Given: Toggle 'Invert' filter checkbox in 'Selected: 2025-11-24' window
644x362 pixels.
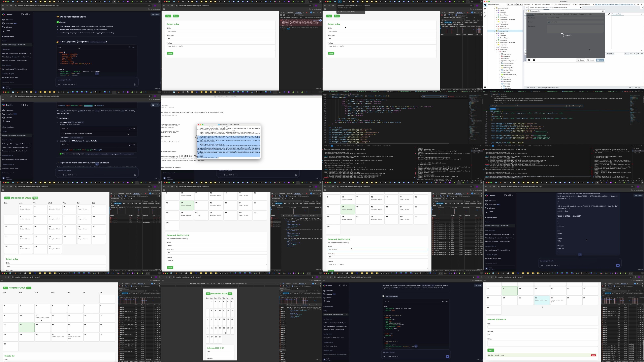Looking at the screenshot, I should point(304,201).
